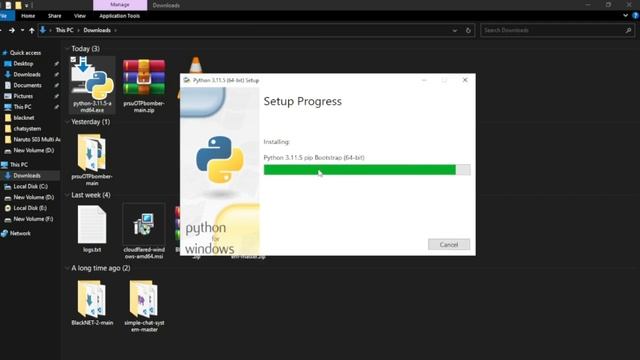The height and width of the screenshot is (360, 640).
Task: Select the Manage contextual tab
Action: 120,5
